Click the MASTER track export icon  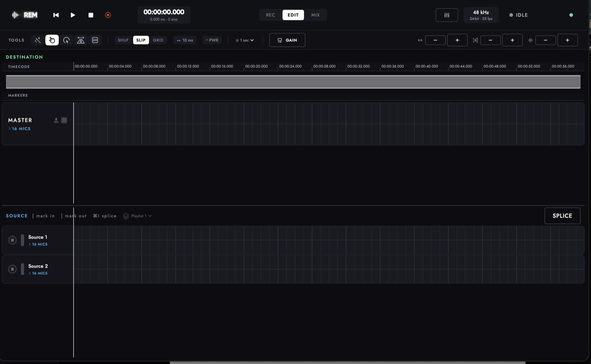pyautogui.click(x=56, y=120)
